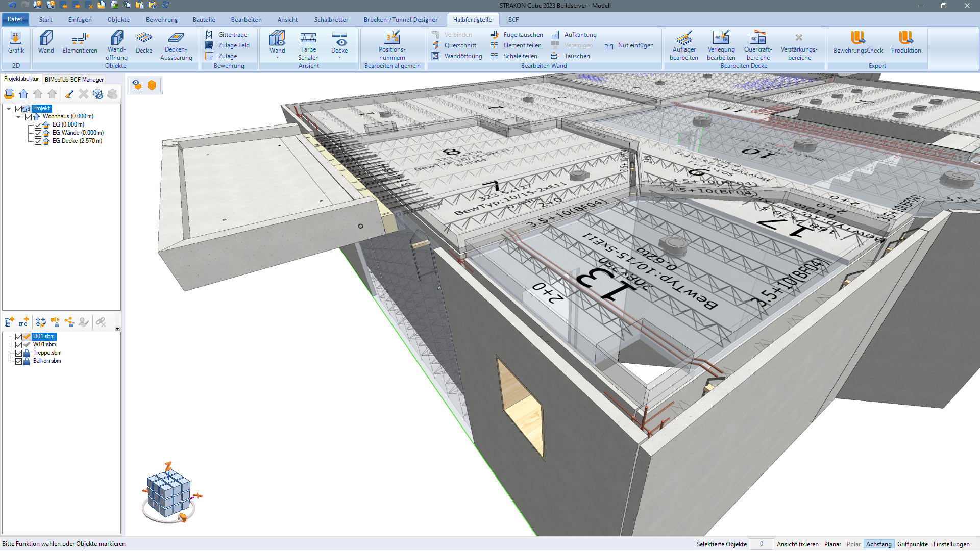Open the Farbe Schalen view option
The image size is (980, 551).
click(x=308, y=45)
